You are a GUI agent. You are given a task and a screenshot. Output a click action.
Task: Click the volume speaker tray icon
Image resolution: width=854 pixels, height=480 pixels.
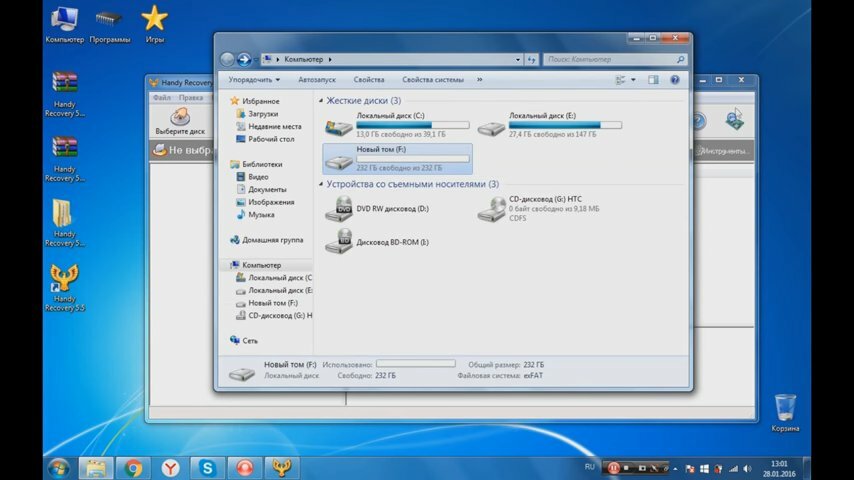(x=747, y=469)
